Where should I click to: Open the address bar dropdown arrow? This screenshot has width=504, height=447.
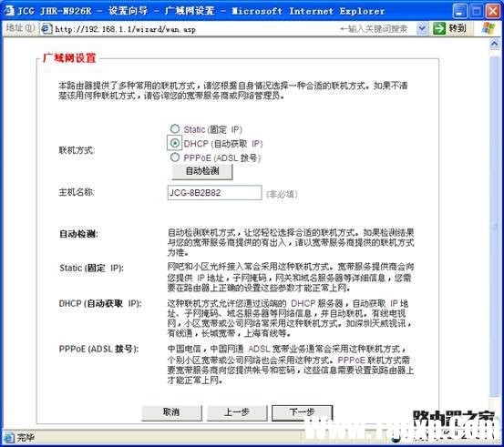422,29
